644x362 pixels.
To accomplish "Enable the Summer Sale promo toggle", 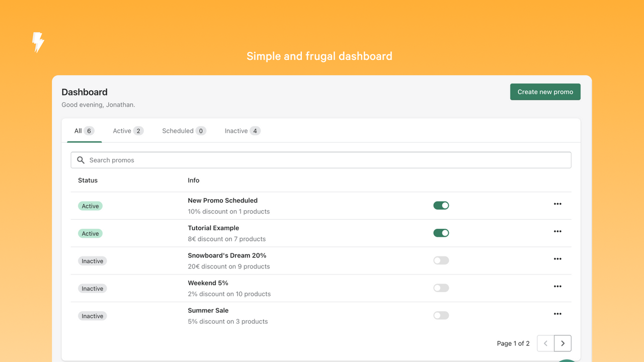I will coord(441,315).
